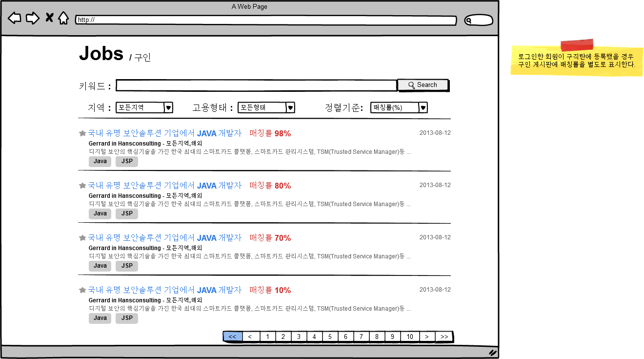Click the Jobs page heading
Image resolution: width=644 pixels, height=359 pixels.
point(101,53)
